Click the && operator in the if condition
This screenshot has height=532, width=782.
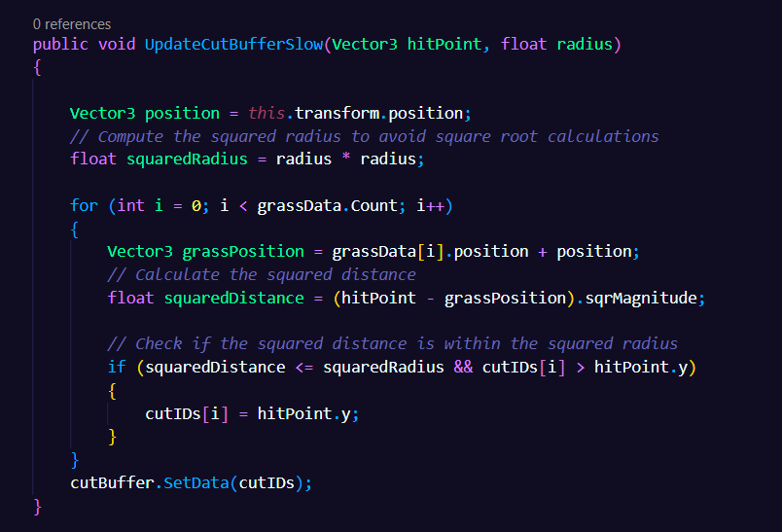[463, 367]
